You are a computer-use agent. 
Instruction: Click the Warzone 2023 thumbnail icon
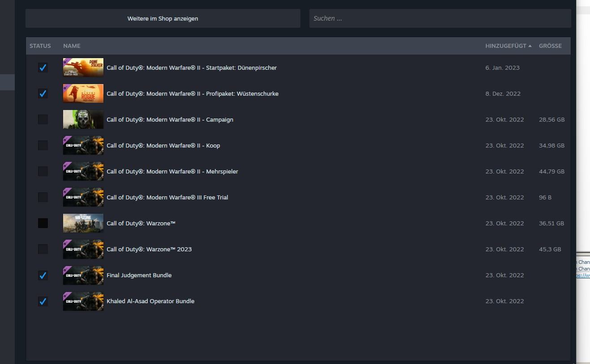pos(83,249)
